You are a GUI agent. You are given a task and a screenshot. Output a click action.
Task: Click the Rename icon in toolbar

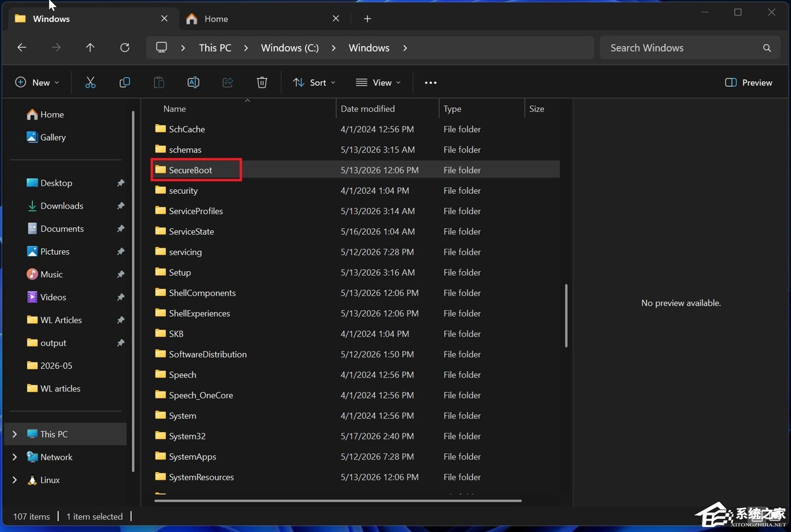click(x=193, y=82)
